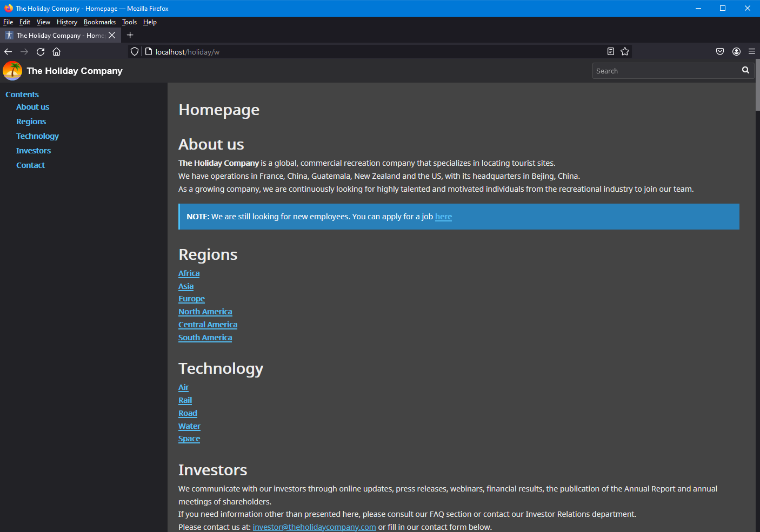
Task: Open the North America link
Action: (205, 312)
